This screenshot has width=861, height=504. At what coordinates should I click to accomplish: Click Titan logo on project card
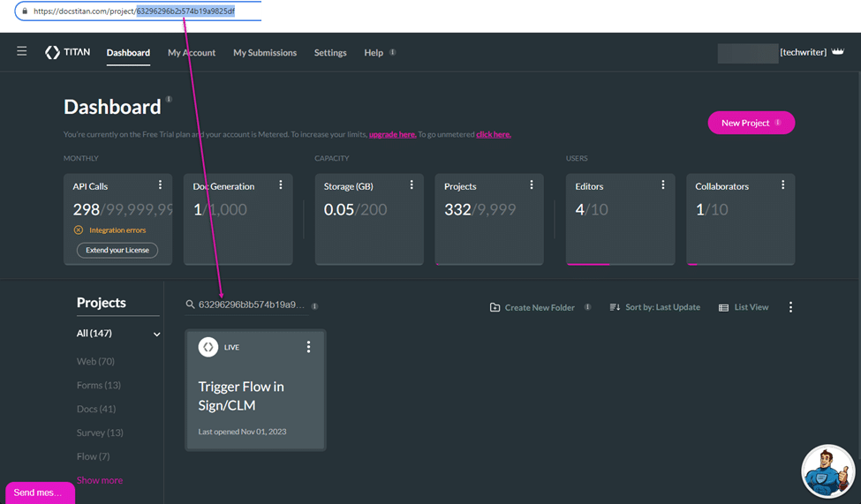208,347
